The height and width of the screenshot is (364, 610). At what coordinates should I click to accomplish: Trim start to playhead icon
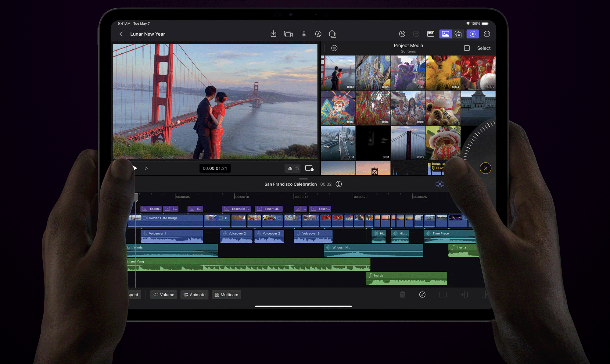click(x=464, y=294)
